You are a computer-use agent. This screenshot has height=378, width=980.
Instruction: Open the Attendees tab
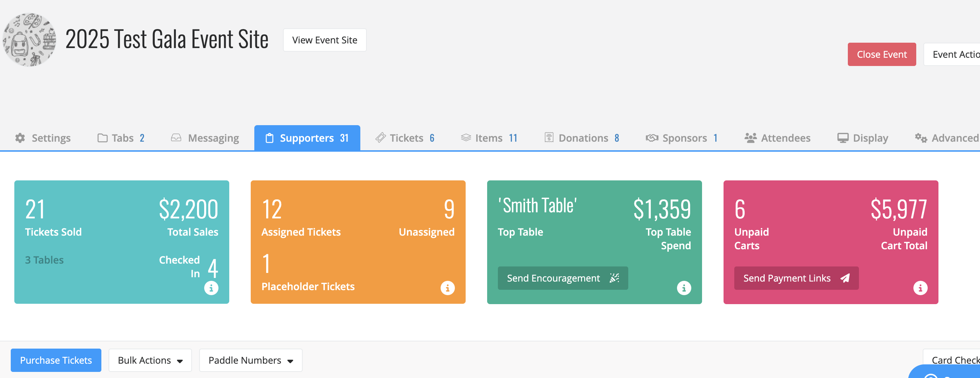[777, 138]
